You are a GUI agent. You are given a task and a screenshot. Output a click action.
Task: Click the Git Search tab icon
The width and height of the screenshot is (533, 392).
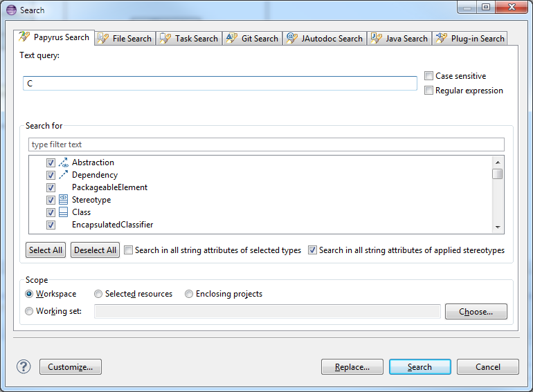(x=231, y=37)
